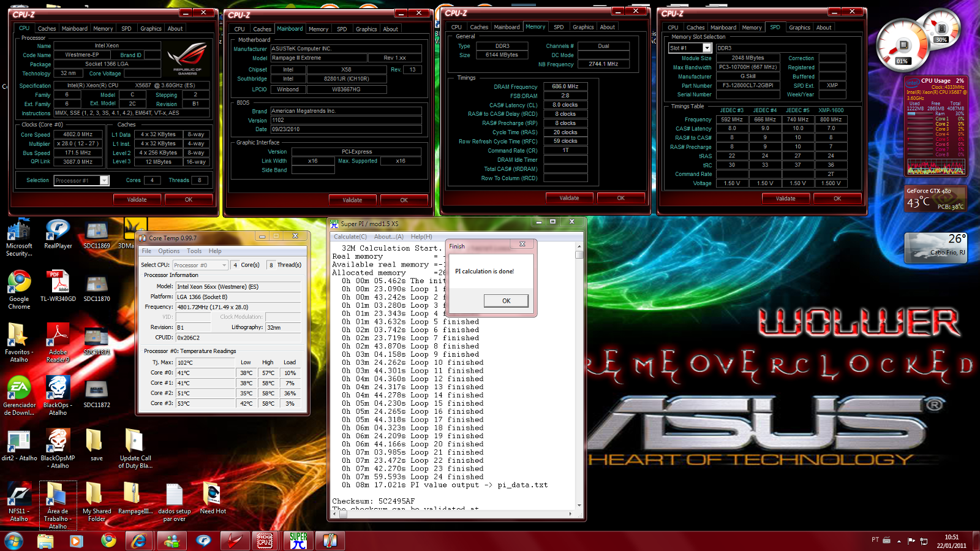The height and width of the screenshot is (551, 980).
Task: Click Validate in the SPD CPU-Z window
Action: [786, 199]
